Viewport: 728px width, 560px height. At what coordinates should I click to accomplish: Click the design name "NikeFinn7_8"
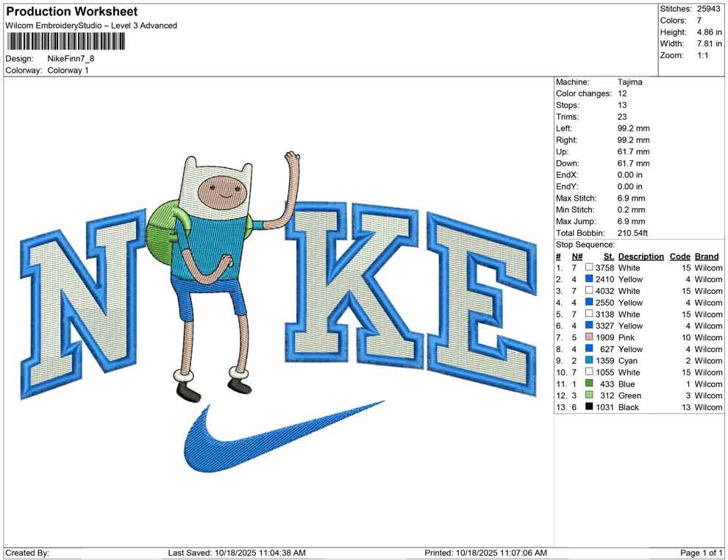point(71,59)
